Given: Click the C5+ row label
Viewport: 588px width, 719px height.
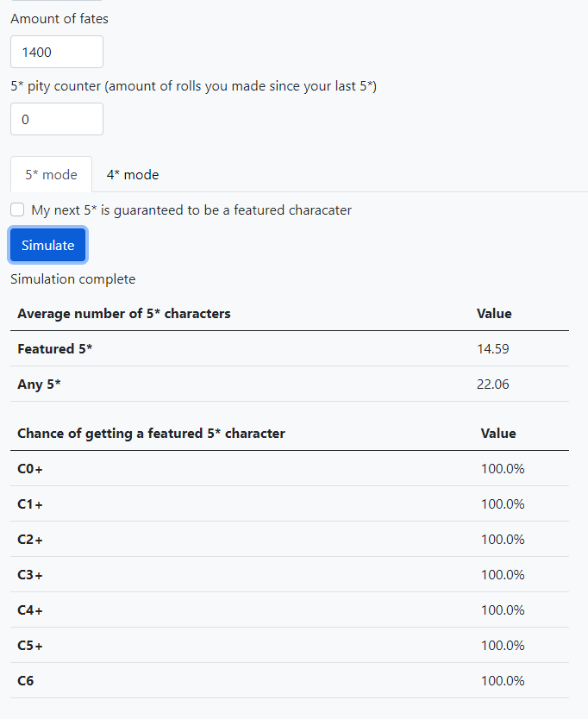Looking at the screenshot, I should pos(30,646).
